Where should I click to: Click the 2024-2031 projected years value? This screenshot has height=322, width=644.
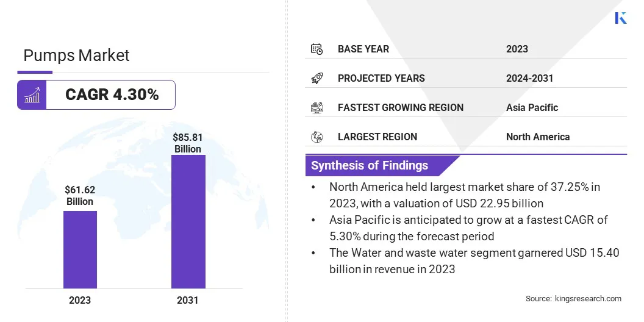click(529, 78)
